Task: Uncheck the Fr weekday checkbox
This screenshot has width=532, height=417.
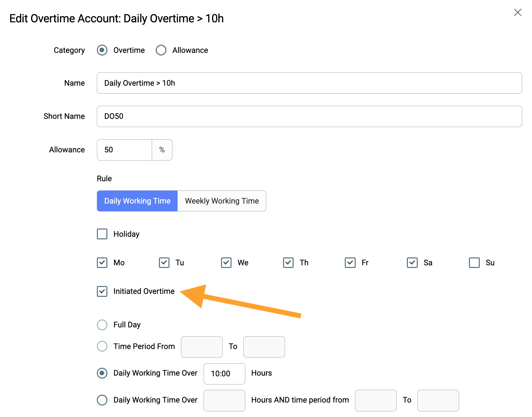Action: (350, 263)
